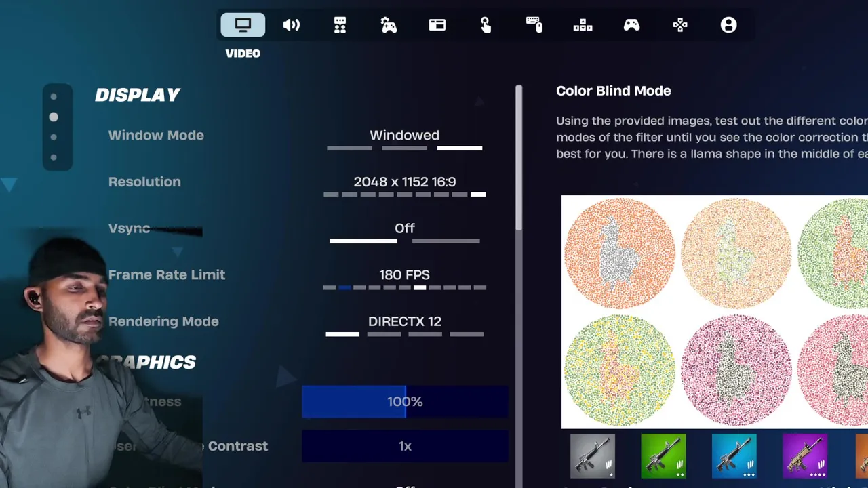Click the DISPLAY section heading
The image size is (868, 488).
(138, 95)
